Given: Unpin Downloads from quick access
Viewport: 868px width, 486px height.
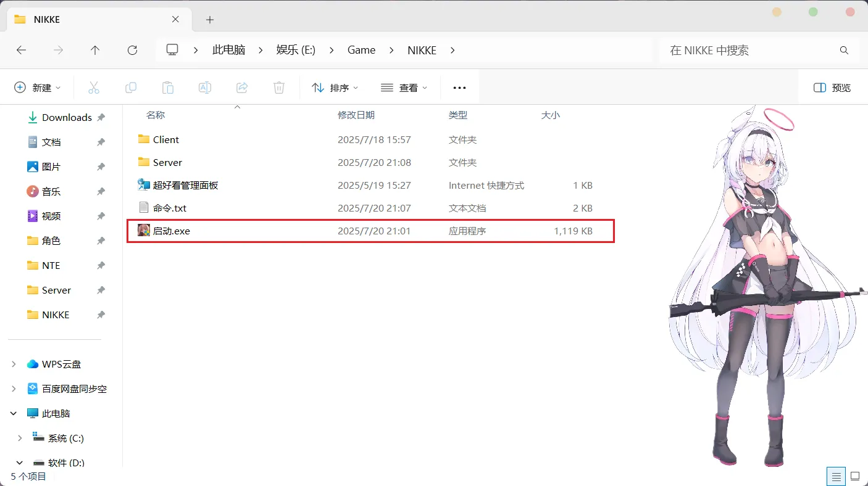Looking at the screenshot, I should click(101, 117).
